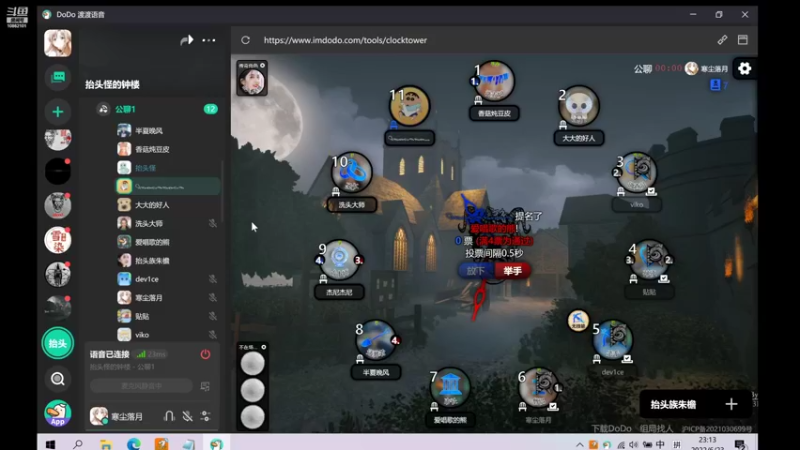Toggle the microphone mute icon beside 寒尘落月

(188, 416)
